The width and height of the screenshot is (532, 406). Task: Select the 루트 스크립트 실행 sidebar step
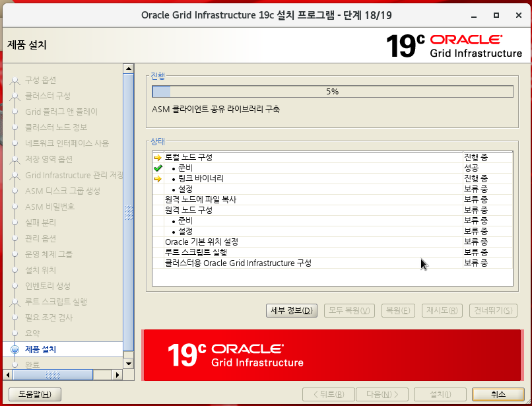coord(56,302)
